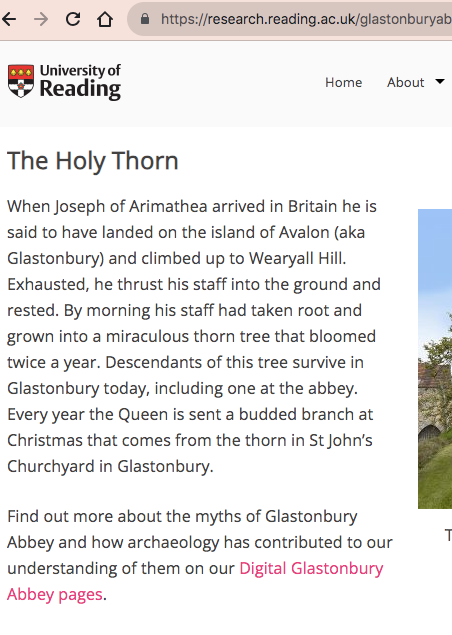This screenshot has width=452, height=635.
Task: Click the browser forward arrow
Action: (41, 19)
